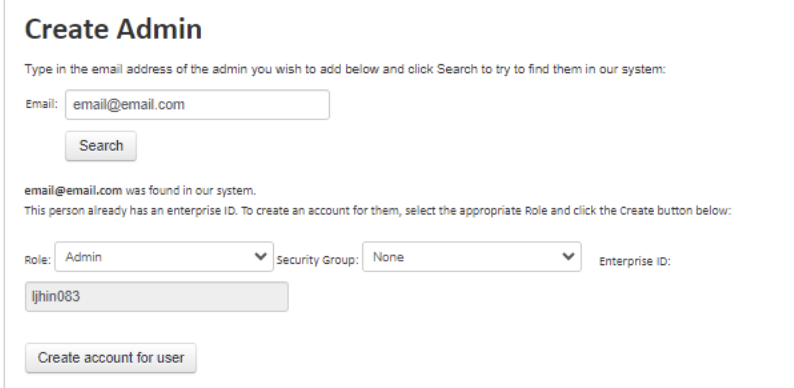
Task: Click Create account for user button
Action: click(x=111, y=358)
